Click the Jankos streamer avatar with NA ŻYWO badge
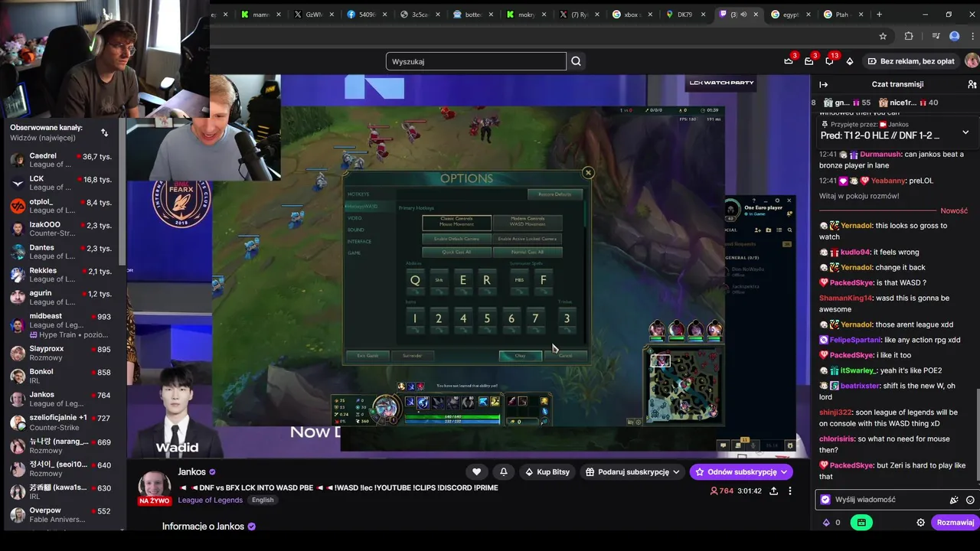The height and width of the screenshot is (551, 980). tap(155, 487)
